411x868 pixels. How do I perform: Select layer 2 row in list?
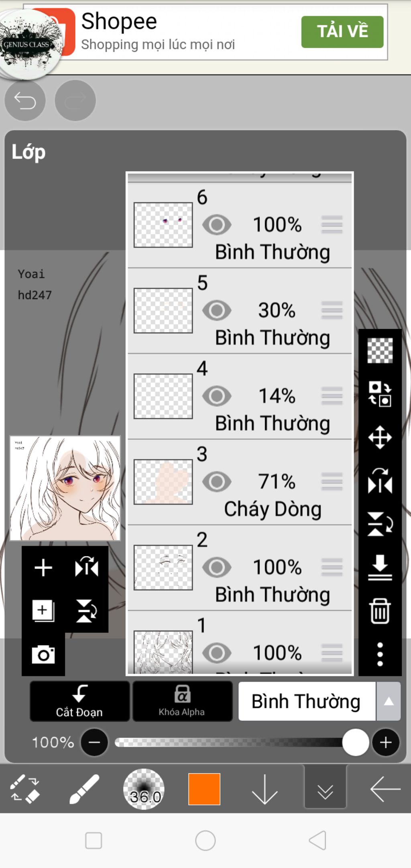click(x=240, y=568)
